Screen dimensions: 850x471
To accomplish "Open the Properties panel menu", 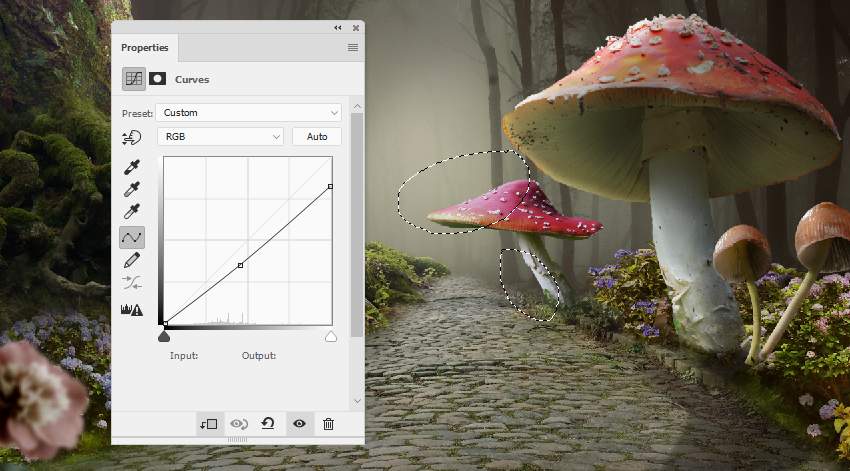I will point(353,48).
